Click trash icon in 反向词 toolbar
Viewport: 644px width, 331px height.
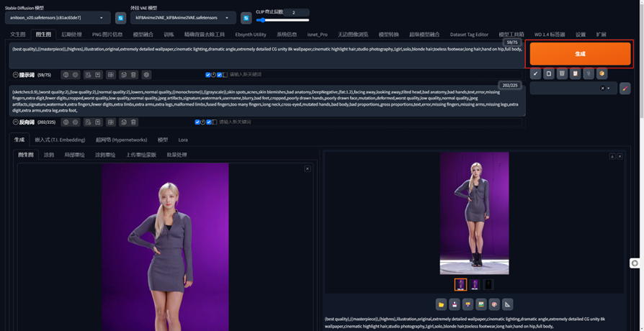tap(134, 122)
